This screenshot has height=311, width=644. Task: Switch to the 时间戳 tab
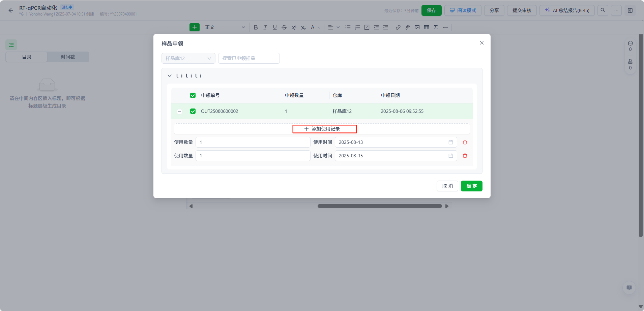point(68,57)
